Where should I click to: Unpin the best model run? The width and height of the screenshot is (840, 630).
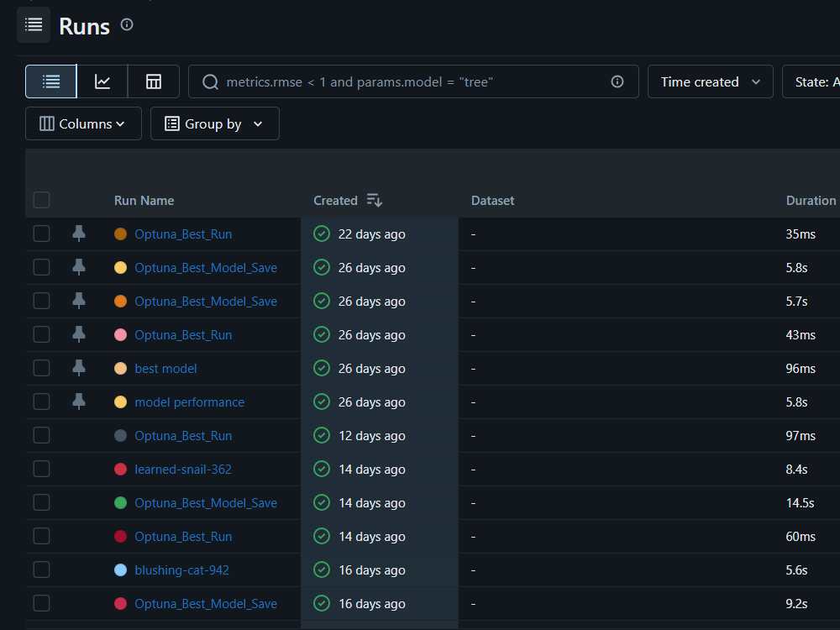pos(79,368)
